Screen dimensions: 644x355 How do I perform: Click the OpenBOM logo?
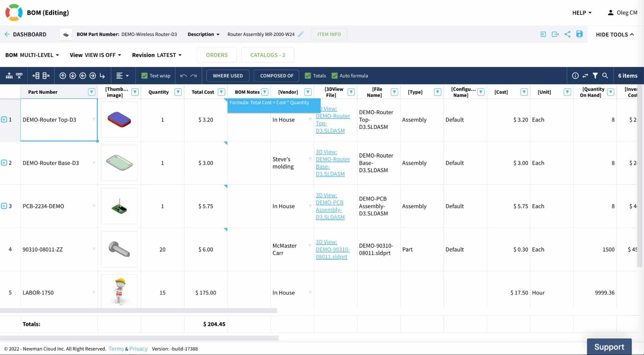pos(14,13)
